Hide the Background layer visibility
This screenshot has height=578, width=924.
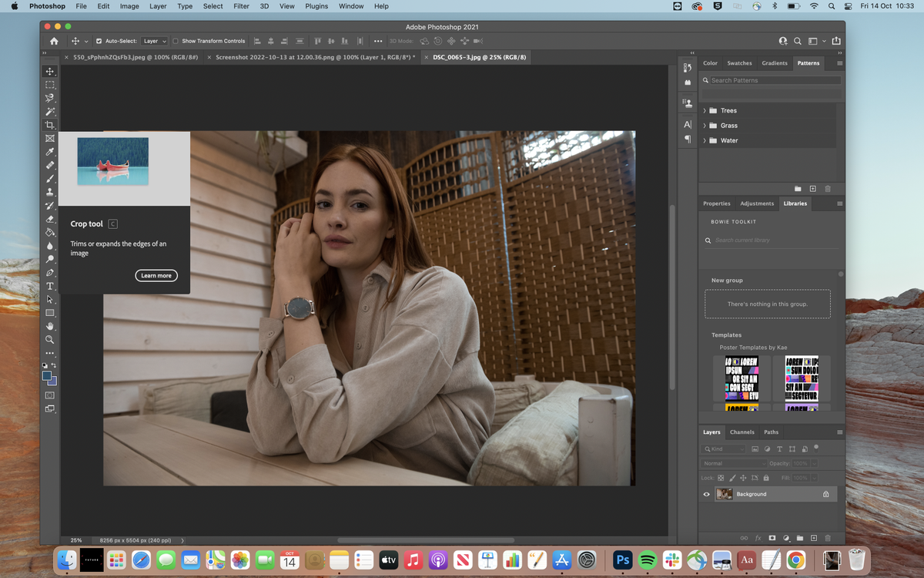click(x=706, y=494)
